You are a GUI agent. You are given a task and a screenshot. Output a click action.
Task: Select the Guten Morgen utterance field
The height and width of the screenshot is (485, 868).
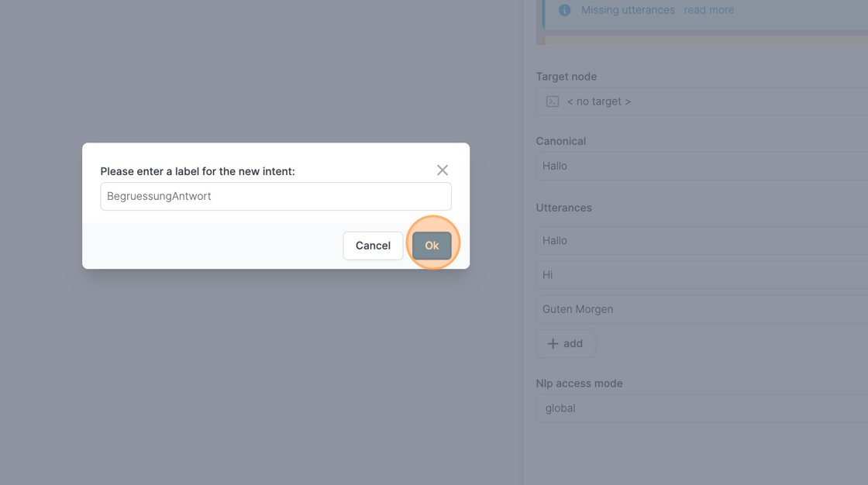(702, 309)
